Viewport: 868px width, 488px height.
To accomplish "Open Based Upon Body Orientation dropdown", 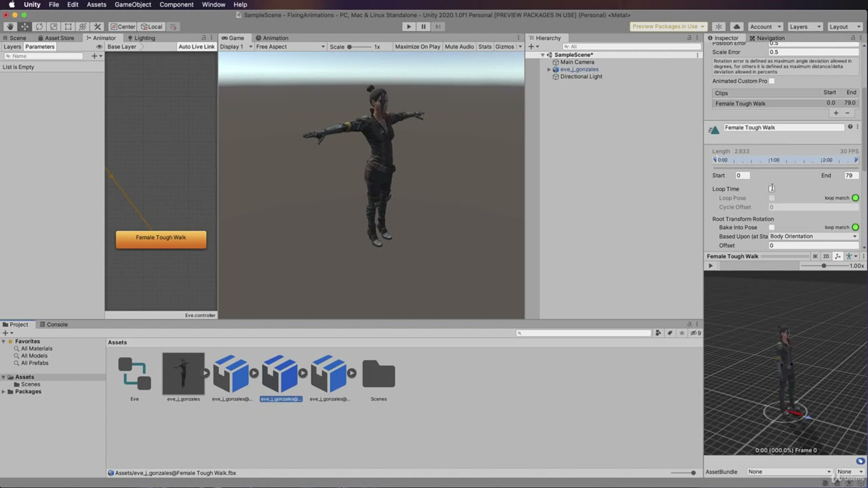I will tap(814, 236).
